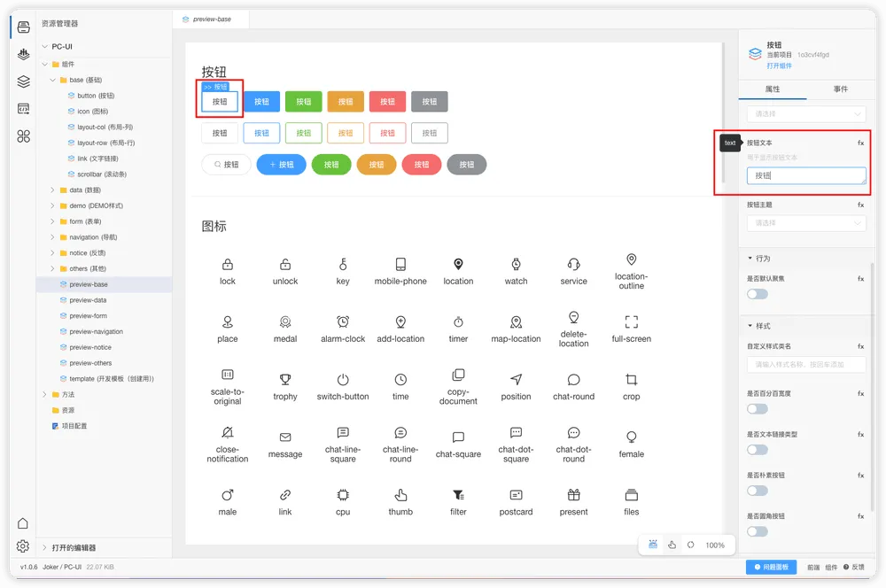Enable the 是否百分百宽度 toggle

coord(758,409)
